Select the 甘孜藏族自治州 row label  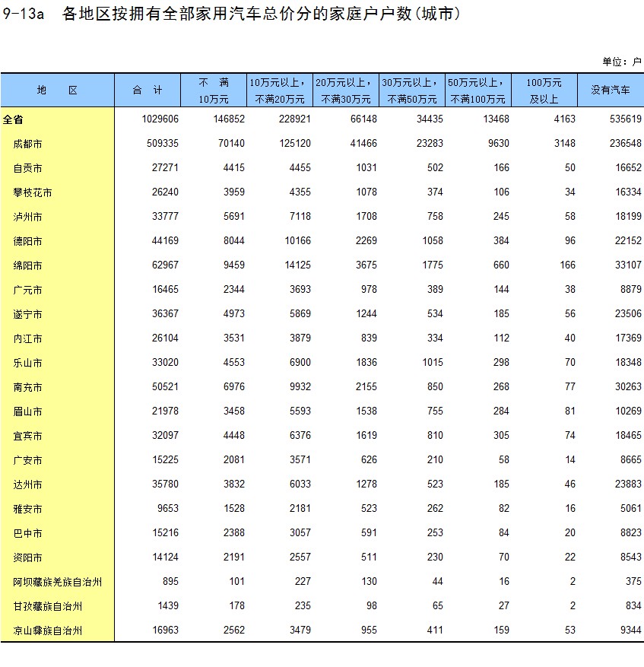[48, 606]
